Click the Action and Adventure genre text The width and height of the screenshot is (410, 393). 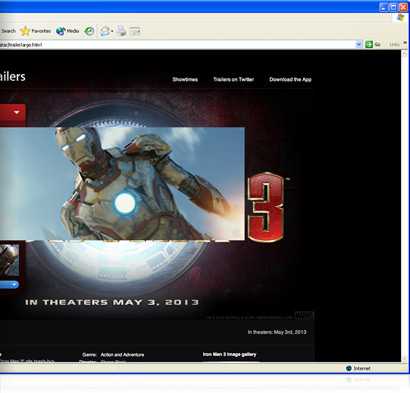pos(122,355)
